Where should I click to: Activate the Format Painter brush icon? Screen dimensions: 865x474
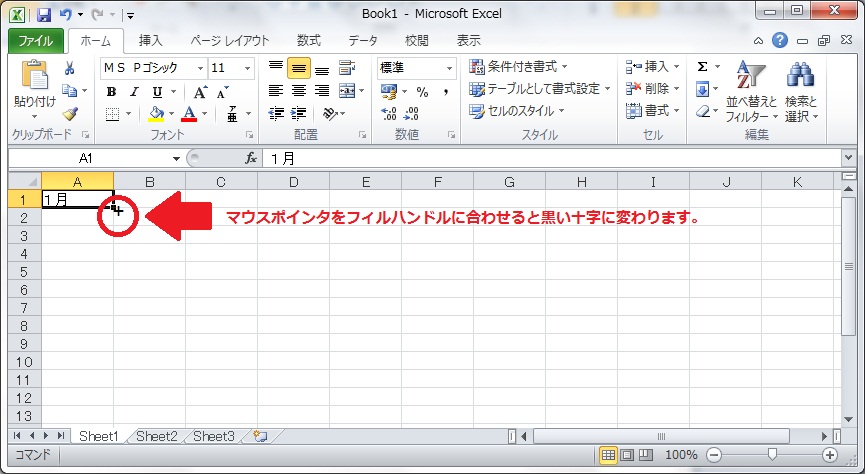[x=70, y=114]
